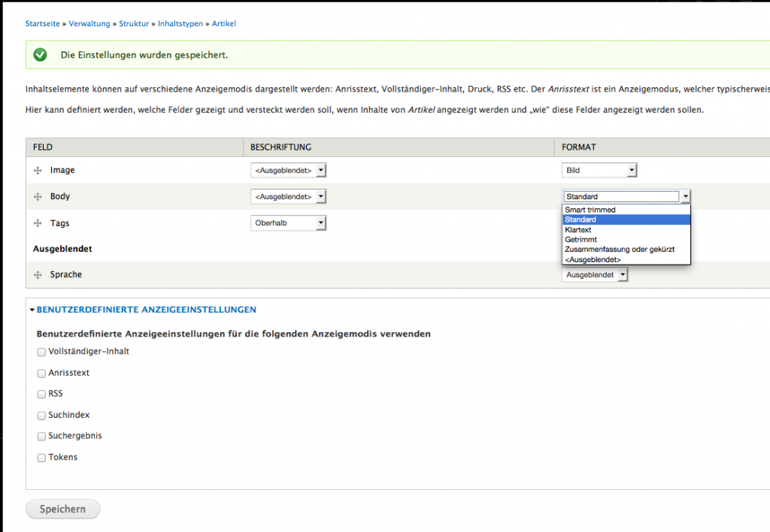Check the Anrisstext display mode box
The width and height of the screenshot is (770, 532).
pos(41,373)
